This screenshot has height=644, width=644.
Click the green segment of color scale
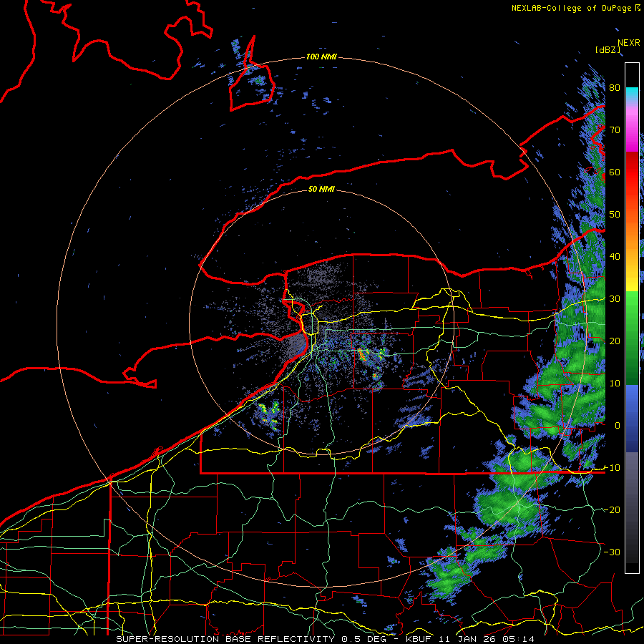632,338
